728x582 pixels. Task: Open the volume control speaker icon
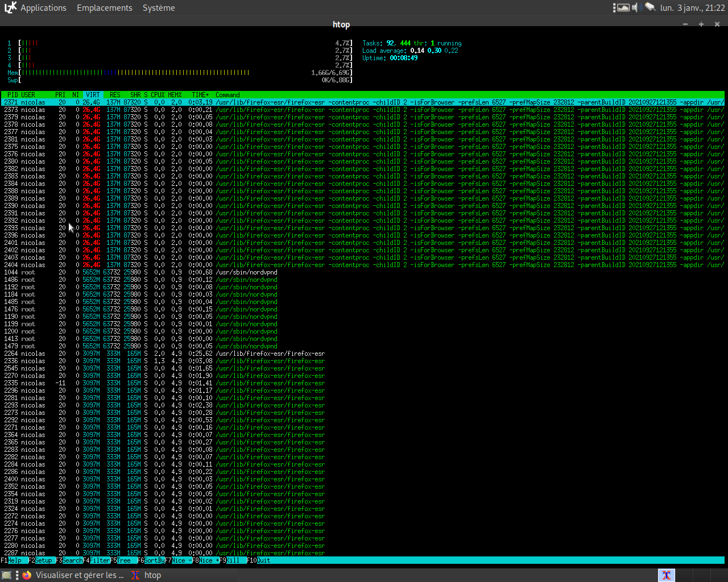tap(637, 7)
